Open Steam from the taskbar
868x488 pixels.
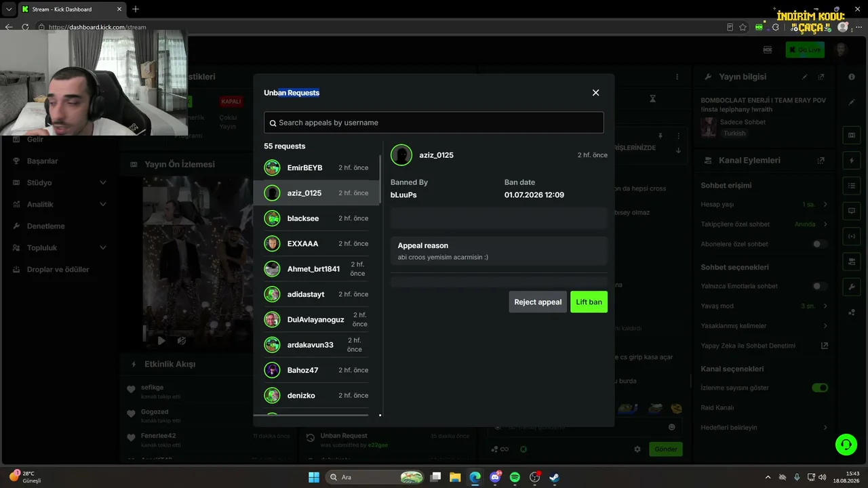554,477
